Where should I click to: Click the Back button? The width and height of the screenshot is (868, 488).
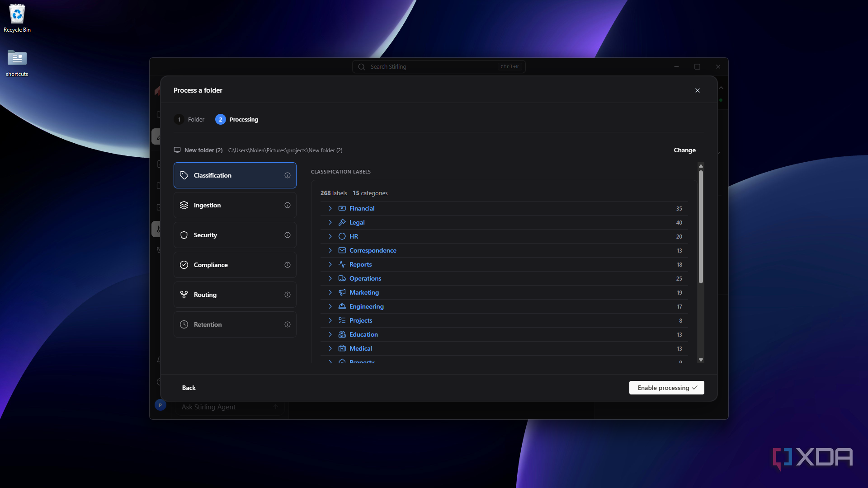(189, 388)
